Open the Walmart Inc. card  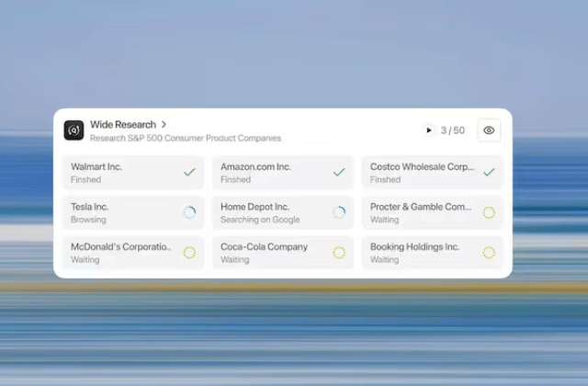tap(133, 173)
